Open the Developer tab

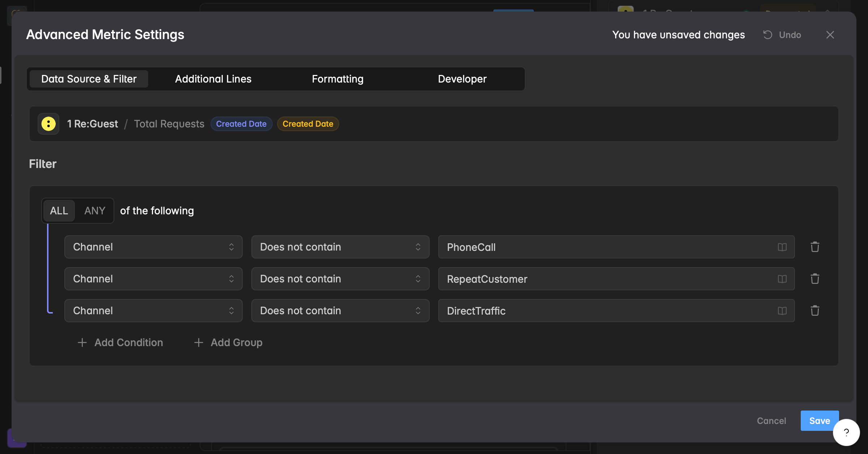coord(462,79)
